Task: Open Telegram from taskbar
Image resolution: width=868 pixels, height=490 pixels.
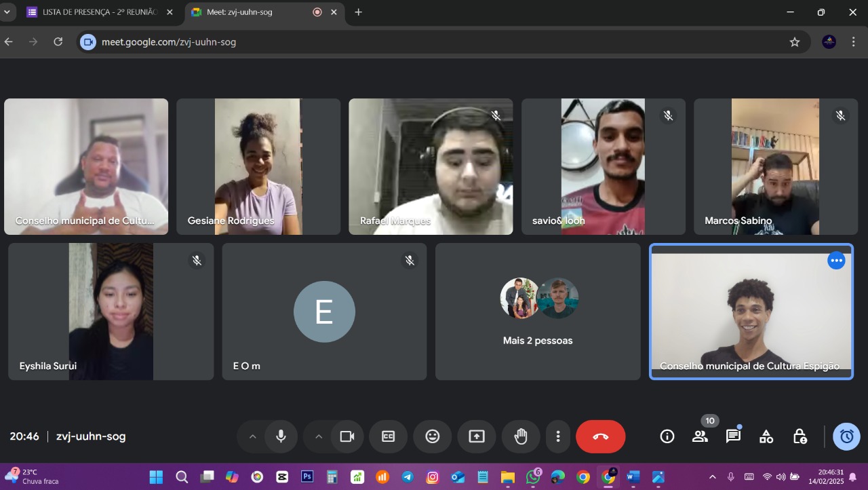Action: coord(408,477)
